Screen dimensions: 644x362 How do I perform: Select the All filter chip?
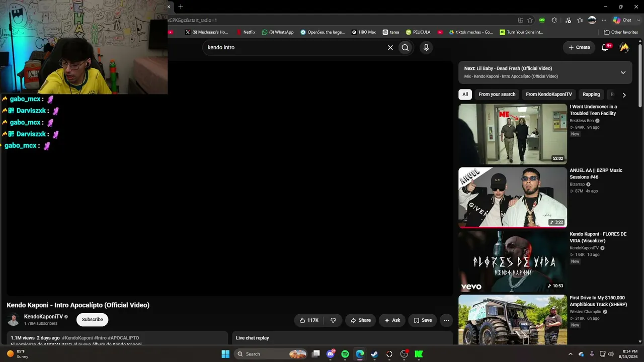[x=465, y=95]
